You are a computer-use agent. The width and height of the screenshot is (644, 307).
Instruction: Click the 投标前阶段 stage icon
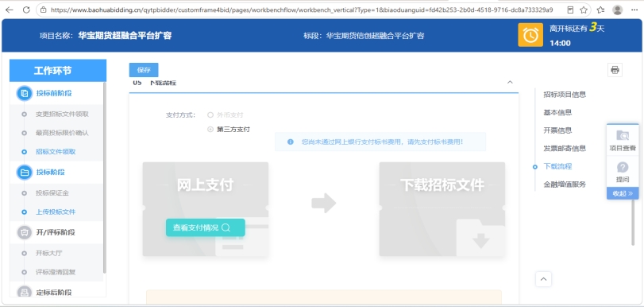pyautogui.click(x=25, y=93)
